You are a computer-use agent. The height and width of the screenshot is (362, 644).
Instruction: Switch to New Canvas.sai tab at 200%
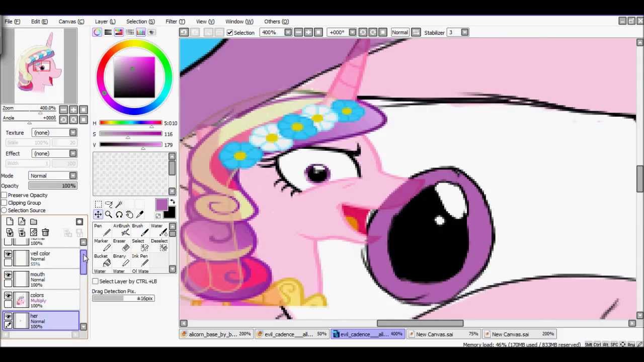(519, 334)
